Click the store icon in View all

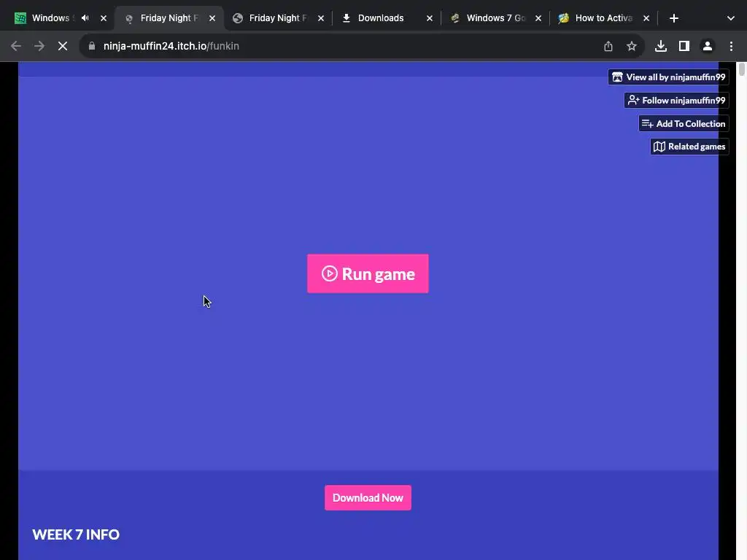click(x=617, y=77)
